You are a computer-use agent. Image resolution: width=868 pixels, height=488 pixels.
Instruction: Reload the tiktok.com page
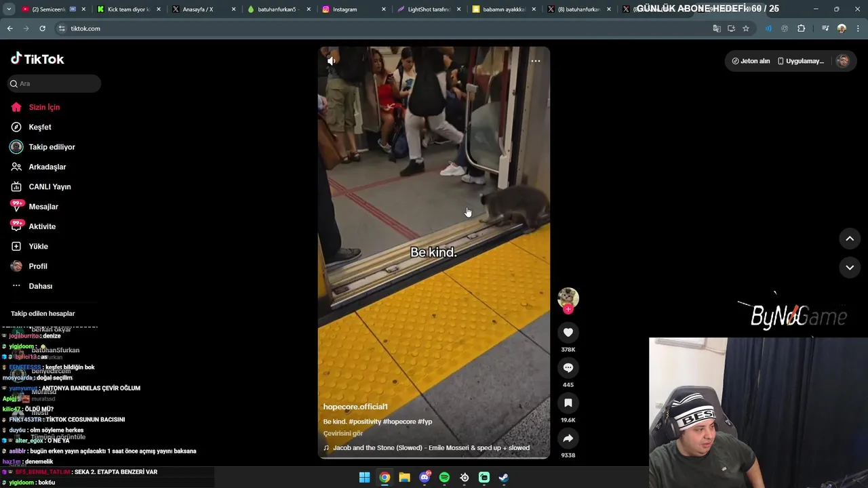tap(42, 28)
